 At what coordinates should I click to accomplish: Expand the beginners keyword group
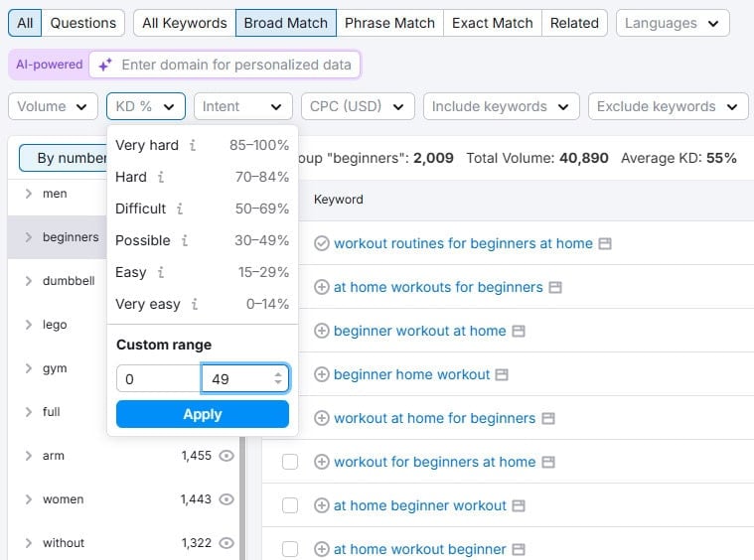(x=29, y=237)
